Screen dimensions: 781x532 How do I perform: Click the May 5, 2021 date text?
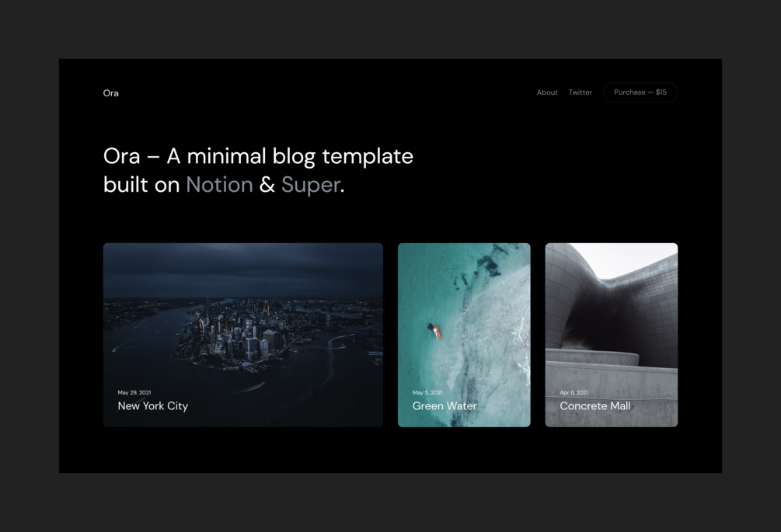pos(427,393)
